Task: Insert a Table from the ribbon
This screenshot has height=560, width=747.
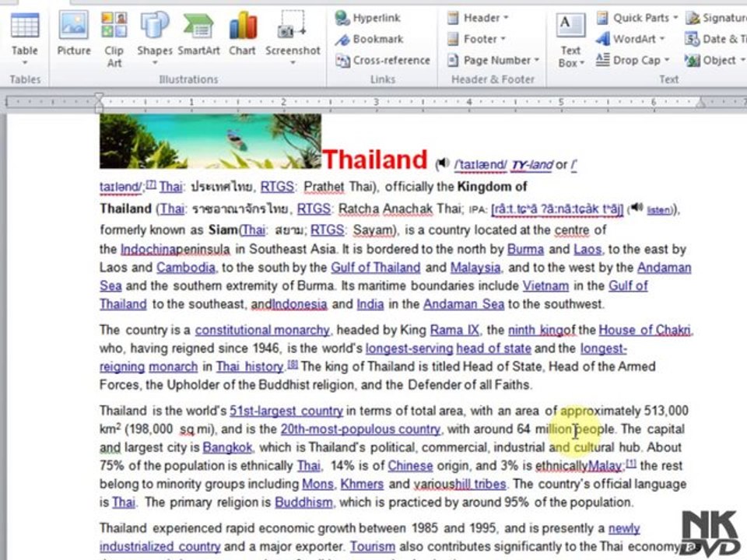Action: point(25,39)
